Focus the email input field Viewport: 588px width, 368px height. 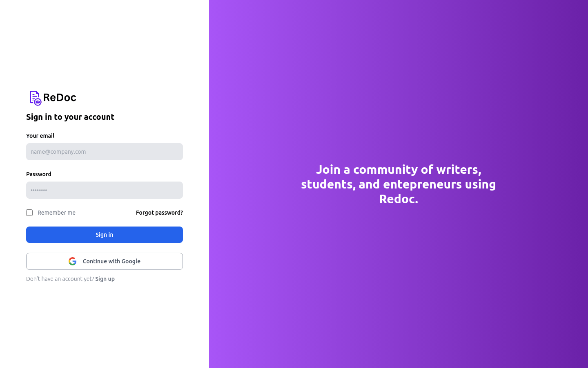coord(104,152)
